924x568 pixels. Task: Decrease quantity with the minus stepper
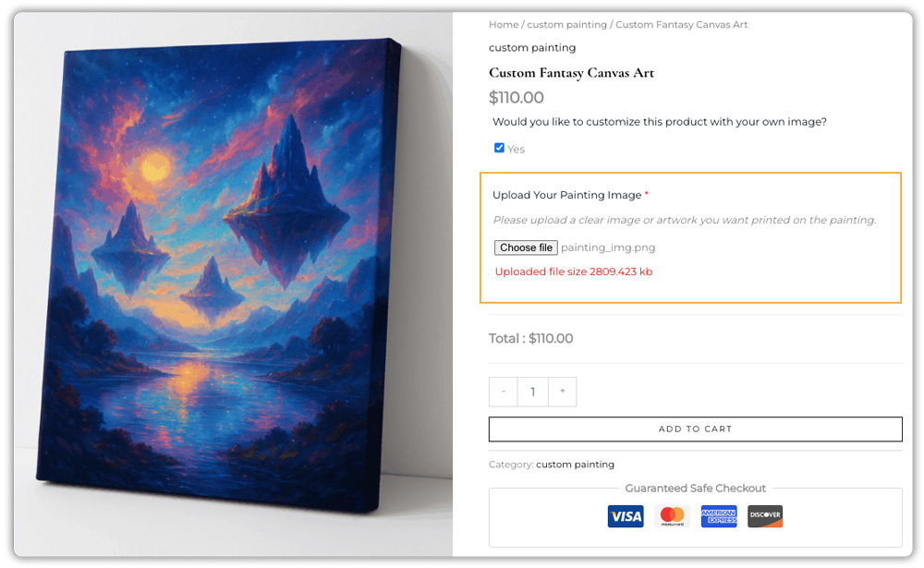point(503,392)
